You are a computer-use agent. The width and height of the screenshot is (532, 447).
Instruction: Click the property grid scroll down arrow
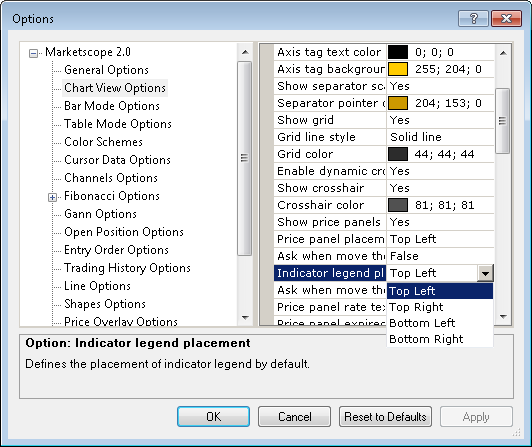(503, 317)
